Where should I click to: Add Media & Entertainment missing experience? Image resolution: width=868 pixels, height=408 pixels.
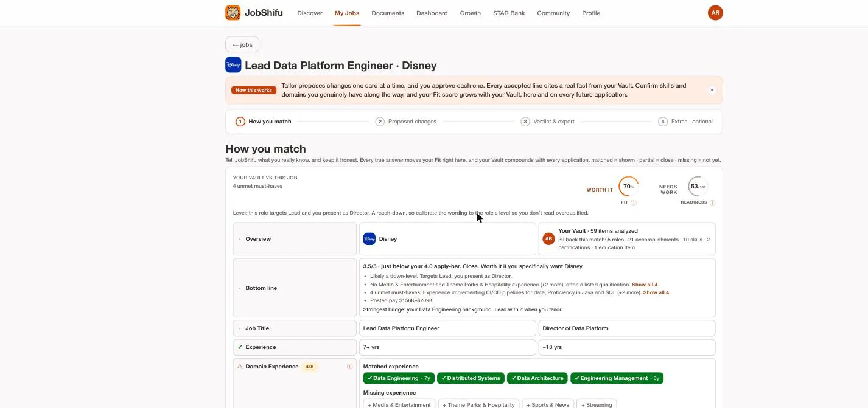pyautogui.click(x=399, y=404)
